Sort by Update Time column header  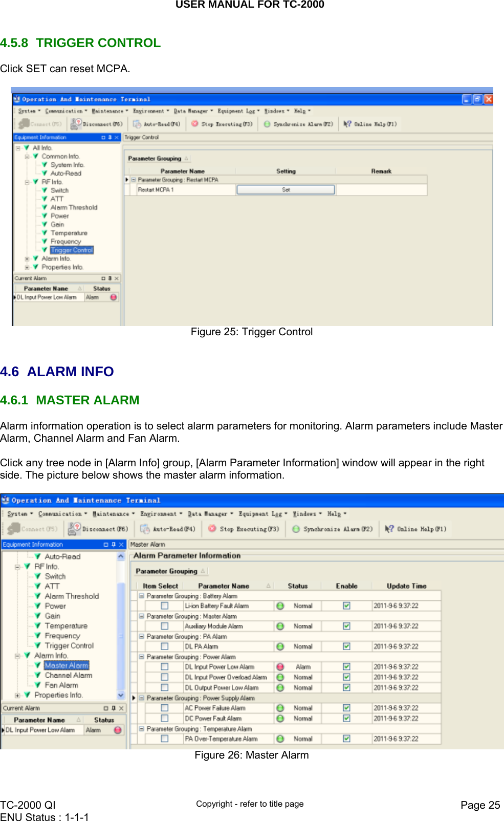tap(406, 586)
